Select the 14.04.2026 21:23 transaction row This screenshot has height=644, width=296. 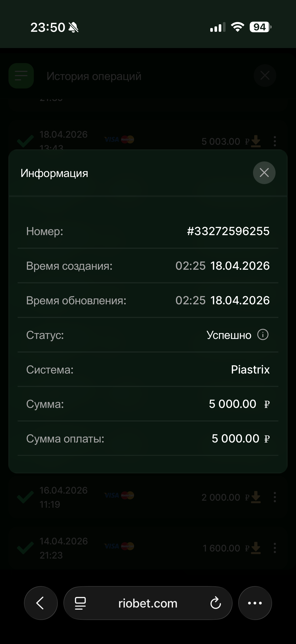tap(63, 548)
